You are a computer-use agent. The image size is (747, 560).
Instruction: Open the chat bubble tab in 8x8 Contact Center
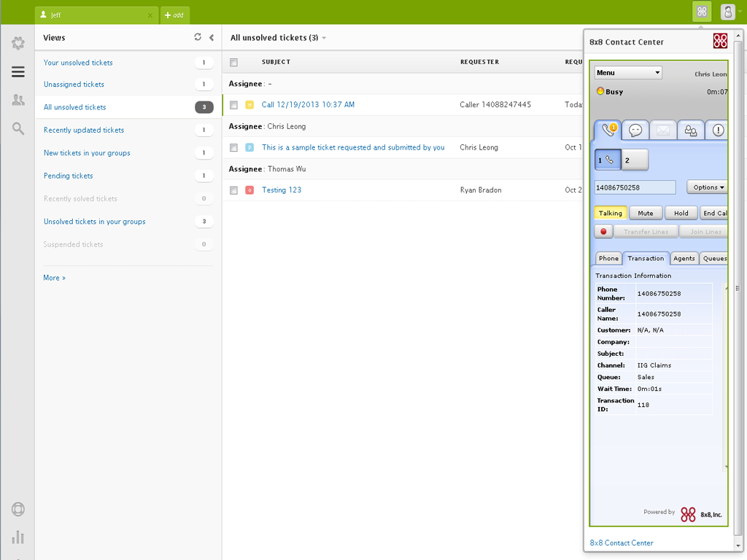(x=635, y=130)
